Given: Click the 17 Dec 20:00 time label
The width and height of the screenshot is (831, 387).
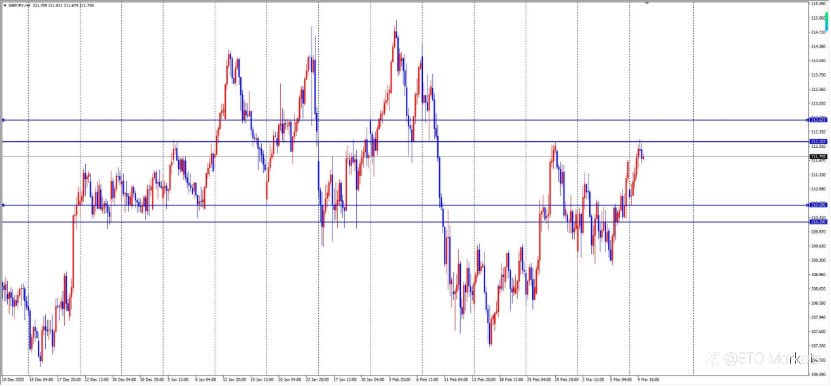Looking at the screenshot, I should [x=69, y=380].
